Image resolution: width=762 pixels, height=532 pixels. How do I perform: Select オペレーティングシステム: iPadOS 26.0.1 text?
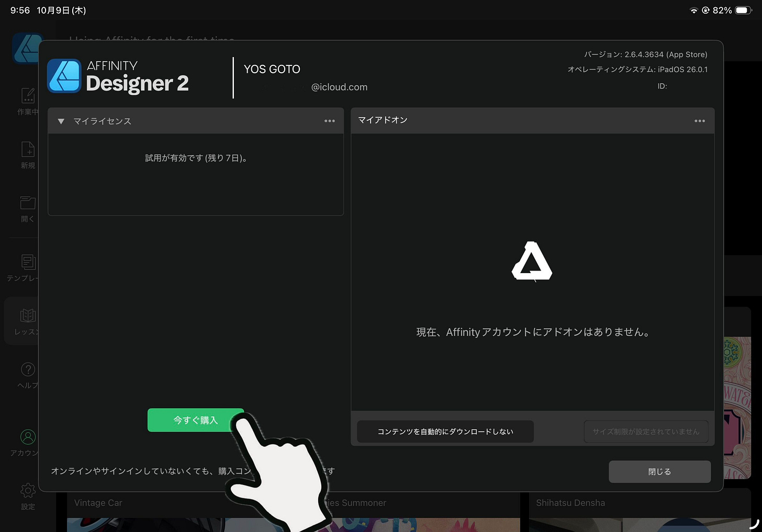(637, 69)
